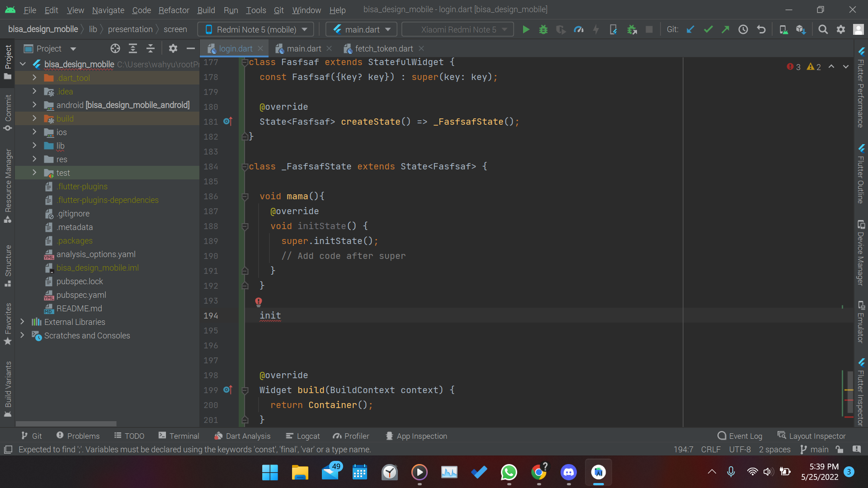The image size is (868, 488).
Task: Hide the Project panel with minus icon
Action: [x=191, y=48]
